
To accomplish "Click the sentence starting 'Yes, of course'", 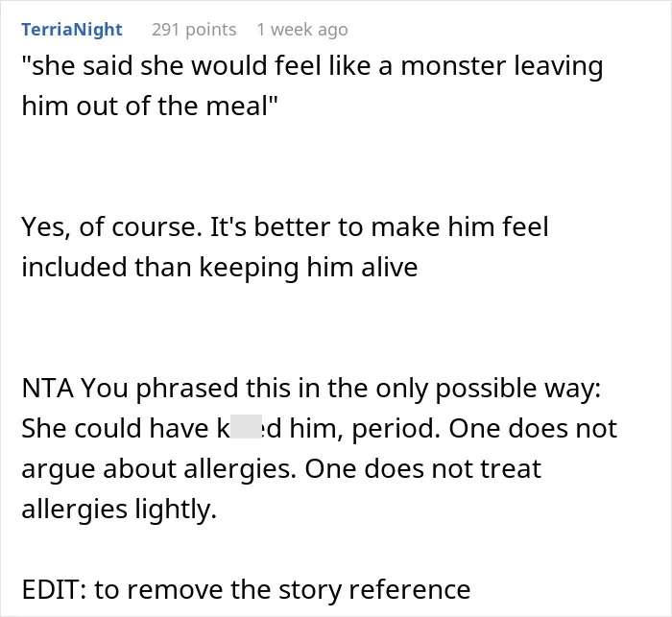I will [285, 226].
